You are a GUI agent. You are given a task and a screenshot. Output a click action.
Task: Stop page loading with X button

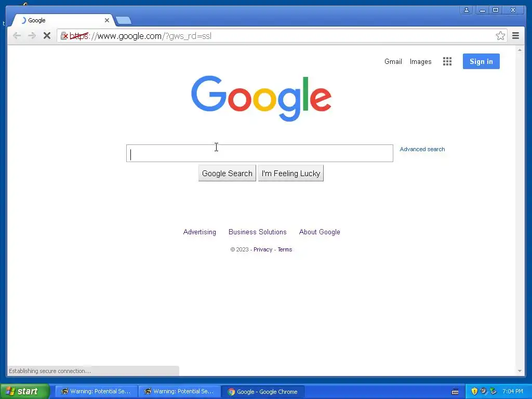pyautogui.click(x=47, y=36)
